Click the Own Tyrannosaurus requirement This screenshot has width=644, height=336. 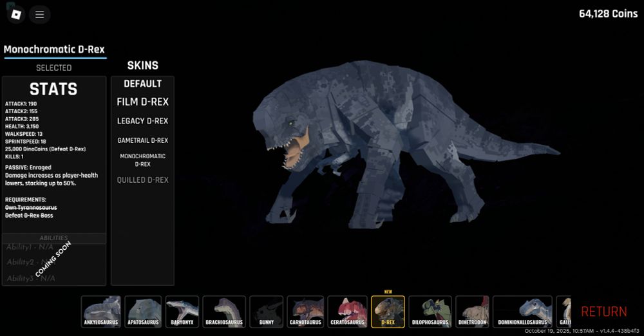click(x=31, y=207)
